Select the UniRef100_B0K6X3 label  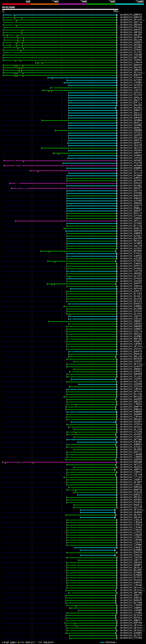(131, 304)
